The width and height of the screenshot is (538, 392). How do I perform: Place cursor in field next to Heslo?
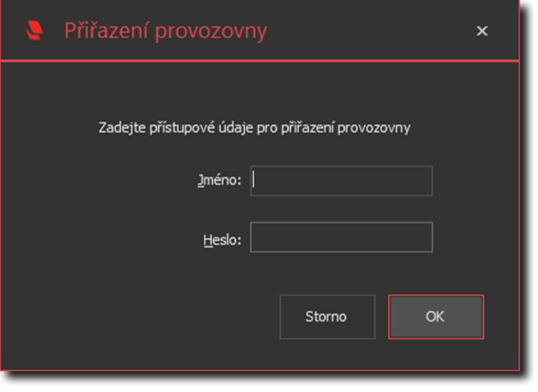coord(341,237)
